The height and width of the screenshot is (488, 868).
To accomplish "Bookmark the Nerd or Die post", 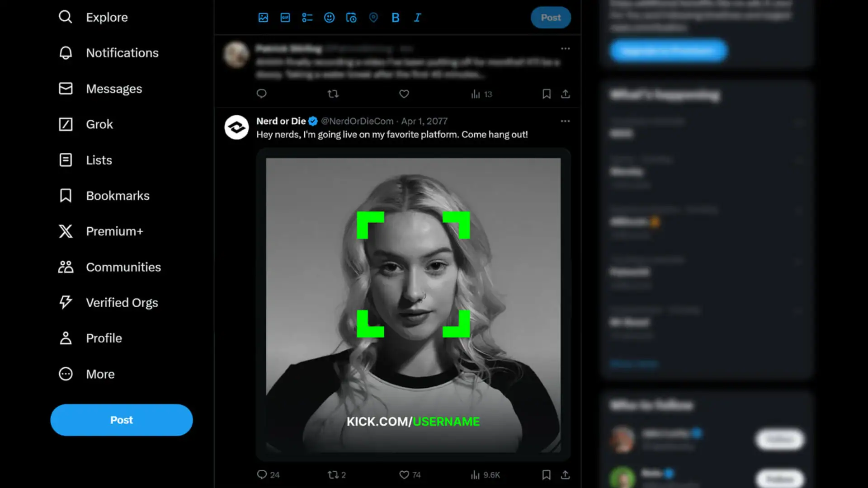I will tap(547, 475).
